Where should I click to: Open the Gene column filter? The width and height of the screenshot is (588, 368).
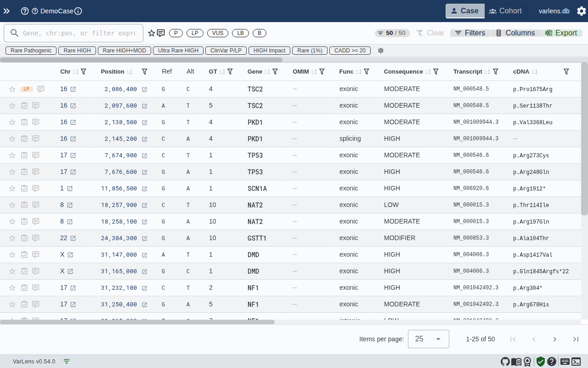tap(275, 72)
